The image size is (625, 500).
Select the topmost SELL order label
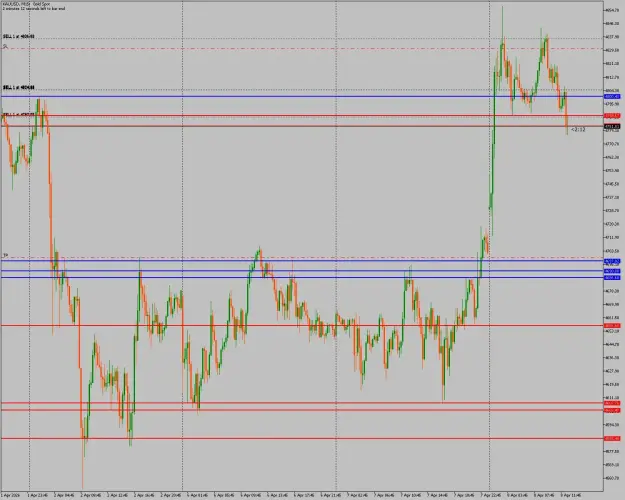tap(19, 37)
